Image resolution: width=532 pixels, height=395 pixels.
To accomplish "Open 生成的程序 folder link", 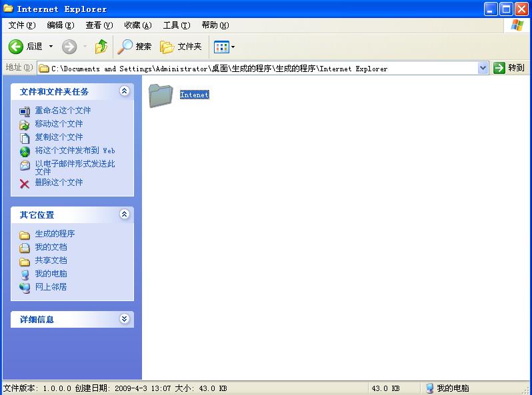I will tap(55, 233).
